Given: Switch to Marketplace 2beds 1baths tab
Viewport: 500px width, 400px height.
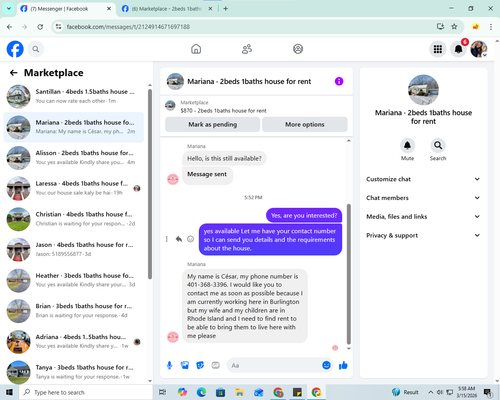Looking at the screenshot, I should coord(166,9).
